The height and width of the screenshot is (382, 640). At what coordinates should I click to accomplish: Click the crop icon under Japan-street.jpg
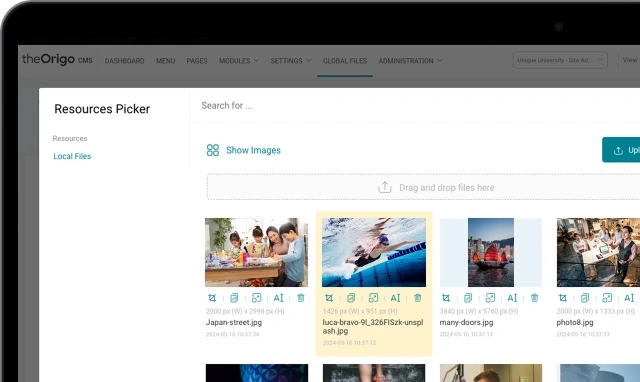pyautogui.click(x=212, y=298)
